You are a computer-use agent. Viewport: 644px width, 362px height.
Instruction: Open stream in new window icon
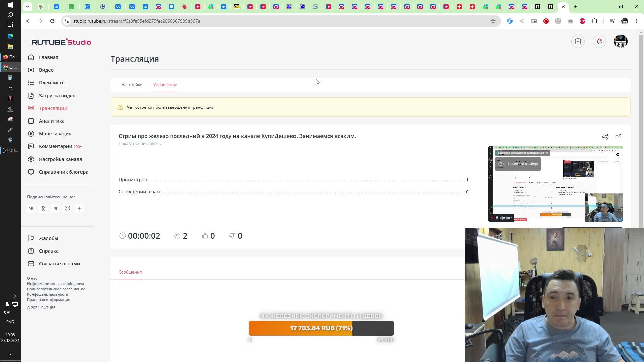618,137
